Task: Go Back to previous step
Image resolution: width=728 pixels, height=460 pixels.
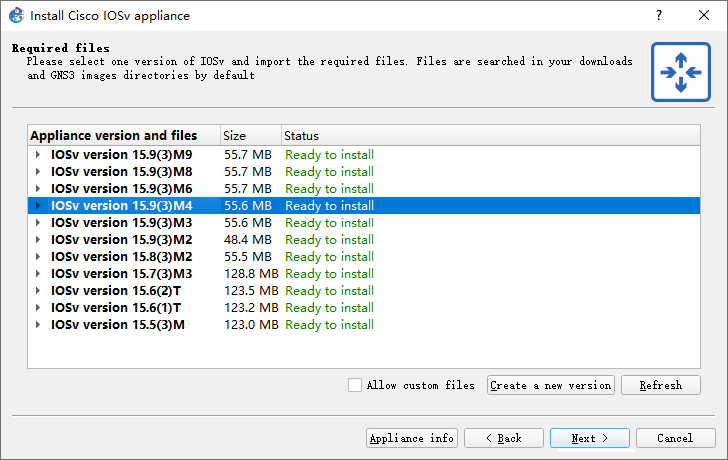Action: coord(504,438)
